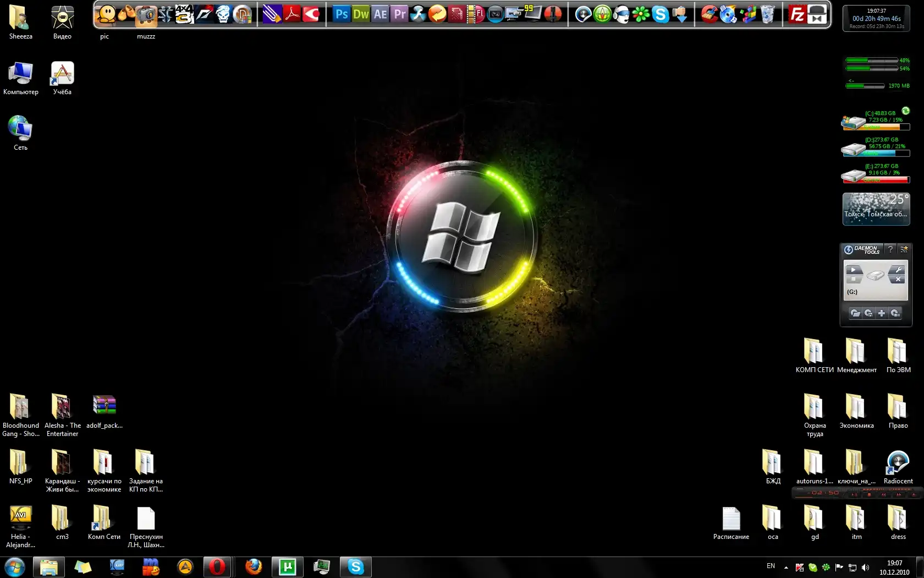Open the Windows Start menu
The height and width of the screenshot is (578, 924).
click(15, 566)
